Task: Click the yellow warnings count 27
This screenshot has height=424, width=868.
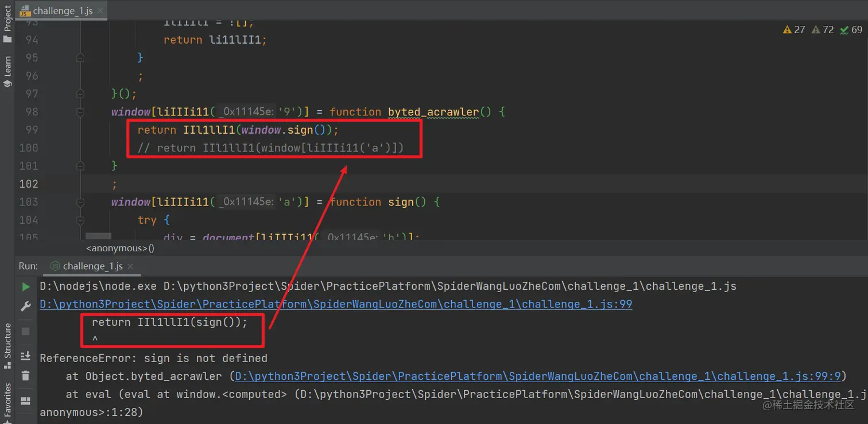Action: (x=794, y=30)
